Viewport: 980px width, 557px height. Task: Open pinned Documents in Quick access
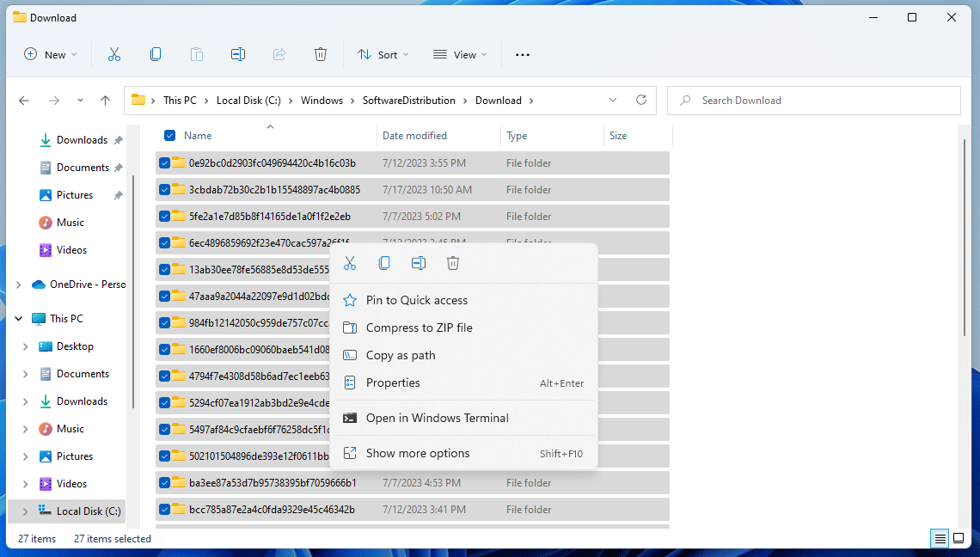tap(83, 168)
